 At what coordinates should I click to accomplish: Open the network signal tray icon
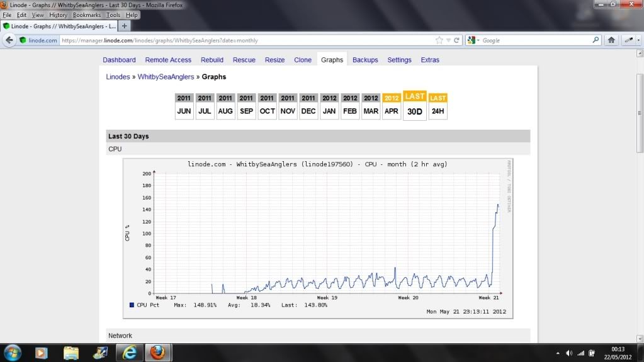[x=580, y=353]
